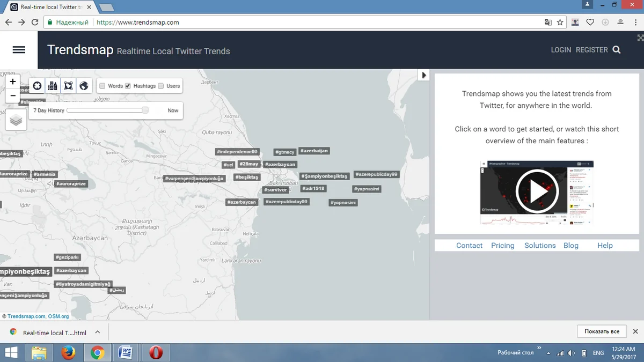Open the map layers selector
The image size is (644, 362).
pos(16,120)
